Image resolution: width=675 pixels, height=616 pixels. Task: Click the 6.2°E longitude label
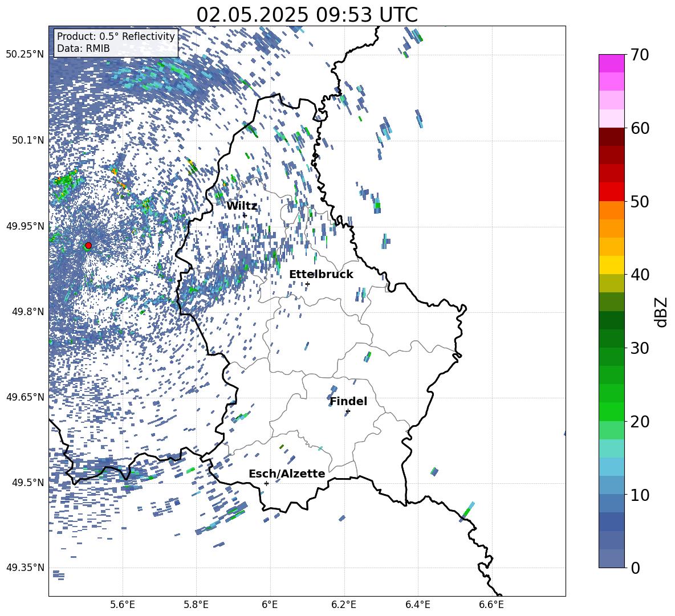[x=344, y=605]
